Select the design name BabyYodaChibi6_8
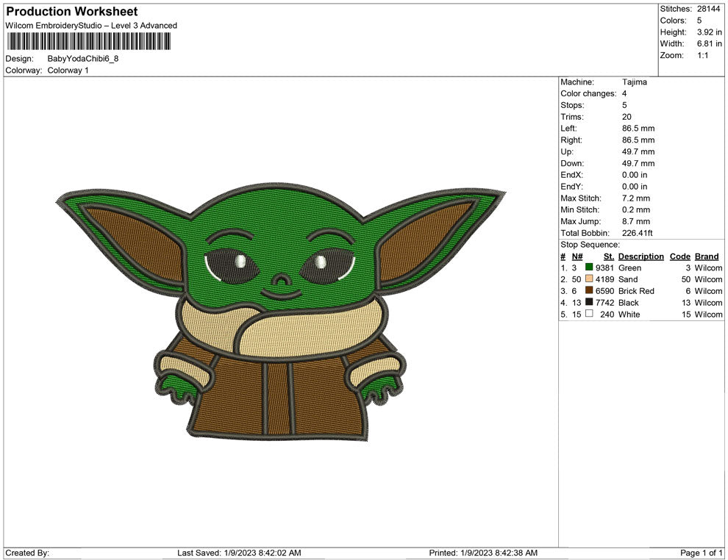 click(82, 59)
